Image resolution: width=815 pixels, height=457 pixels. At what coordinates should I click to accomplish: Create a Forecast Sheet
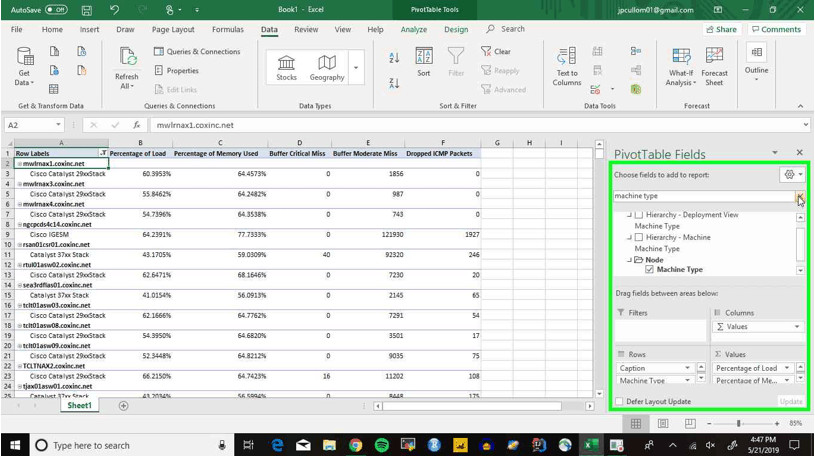click(714, 66)
